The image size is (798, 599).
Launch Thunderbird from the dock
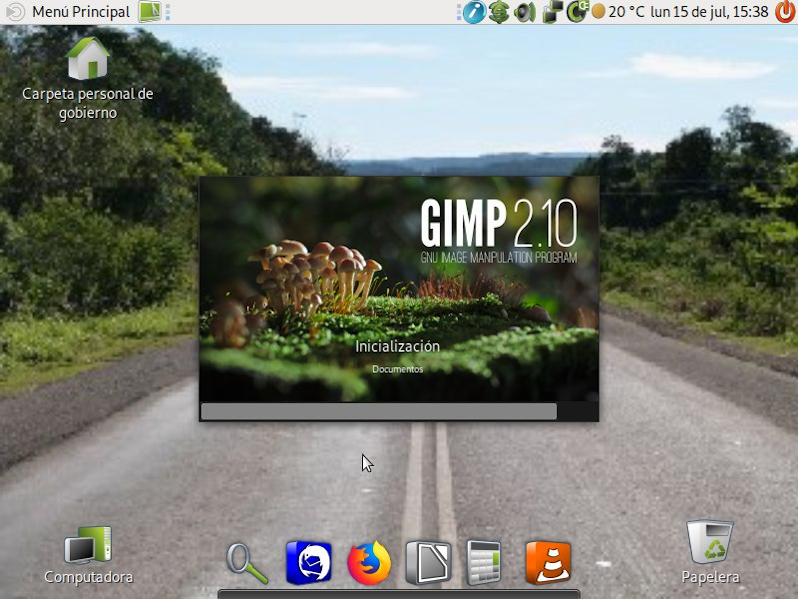point(308,562)
